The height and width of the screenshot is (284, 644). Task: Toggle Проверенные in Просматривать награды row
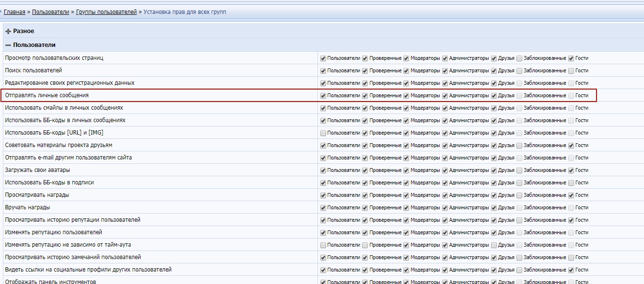(365, 195)
